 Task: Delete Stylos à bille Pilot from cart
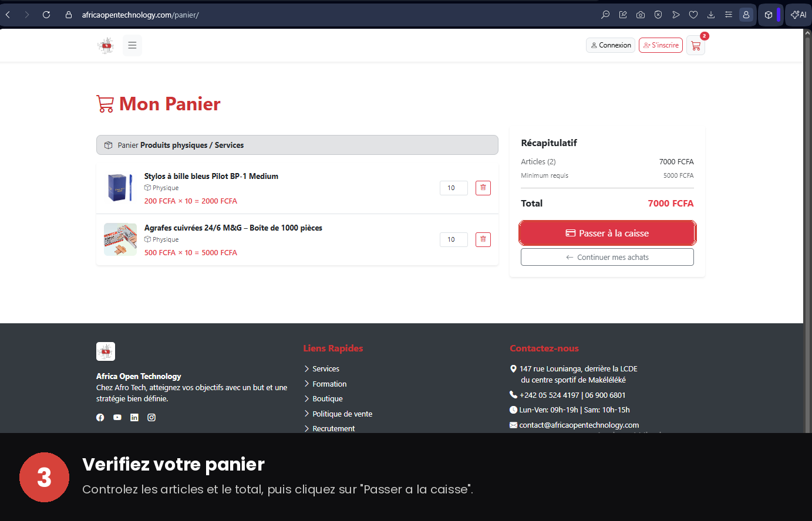483,188
